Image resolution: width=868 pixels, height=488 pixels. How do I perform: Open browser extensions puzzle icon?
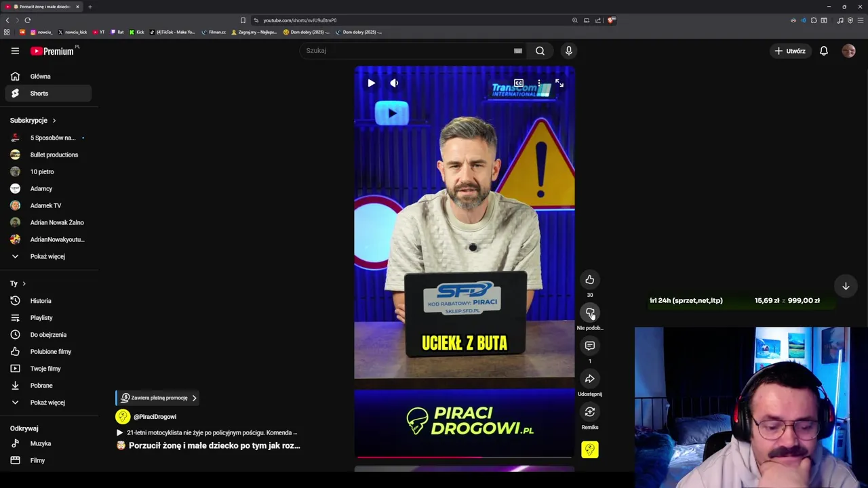tap(814, 20)
